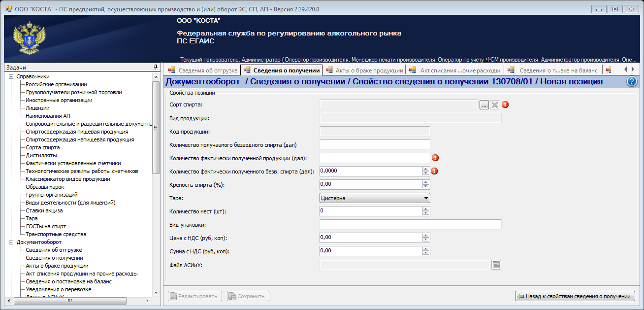Click Назад к свойствам сведения о получении
Image resolution: width=644 pixels, height=310 pixels.
(575, 296)
